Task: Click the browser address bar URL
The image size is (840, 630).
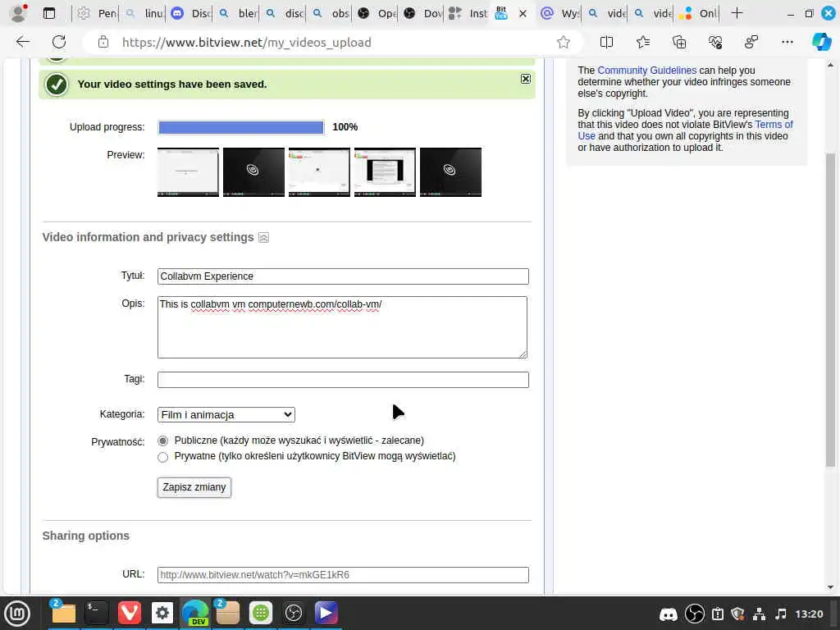Action: [x=246, y=43]
